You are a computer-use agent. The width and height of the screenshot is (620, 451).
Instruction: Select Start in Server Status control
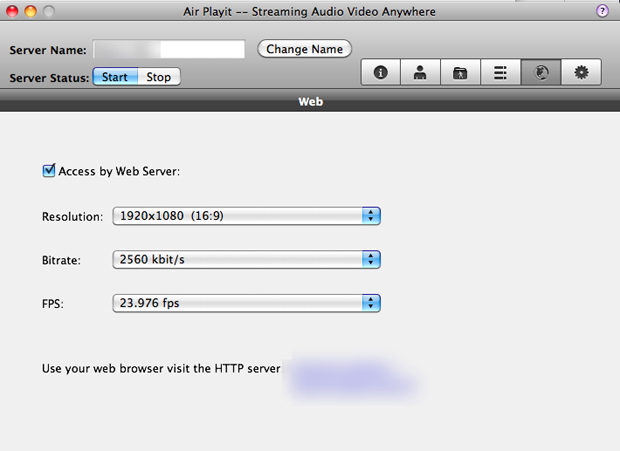point(115,77)
